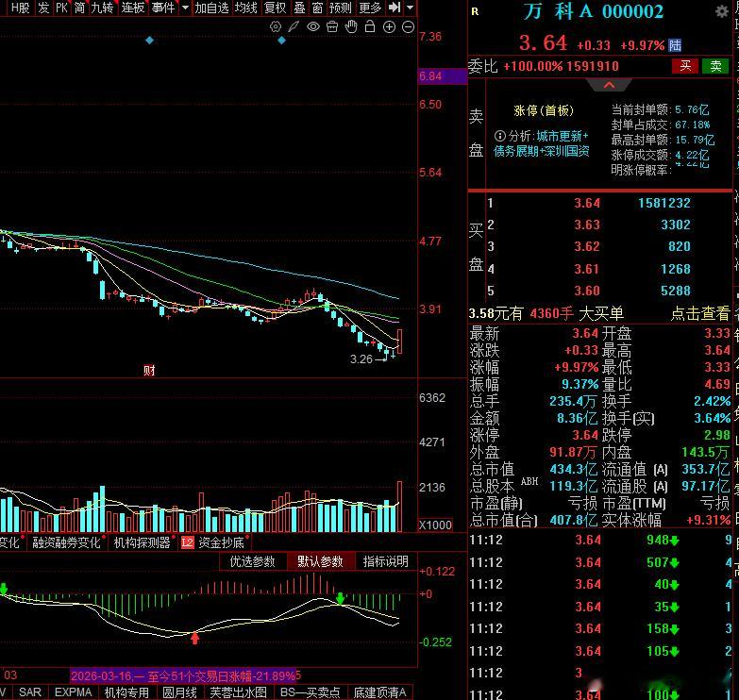The width and height of the screenshot is (739, 700).
Task: Select the 机构专用 indicator tab
Action: click(126, 692)
